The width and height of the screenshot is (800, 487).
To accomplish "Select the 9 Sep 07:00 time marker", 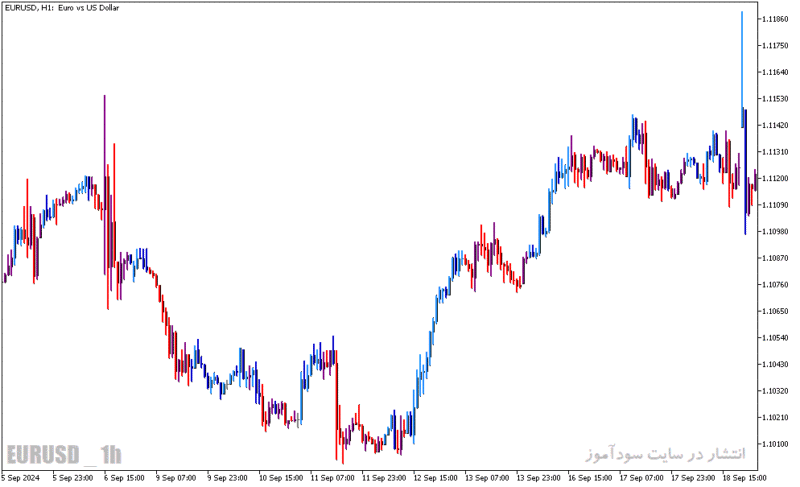I will tap(176, 478).
